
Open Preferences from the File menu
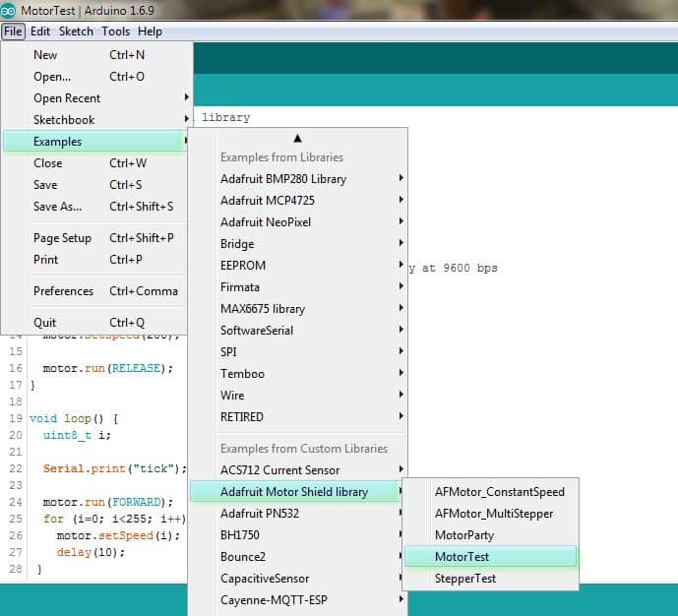click(x=96, y=291)
